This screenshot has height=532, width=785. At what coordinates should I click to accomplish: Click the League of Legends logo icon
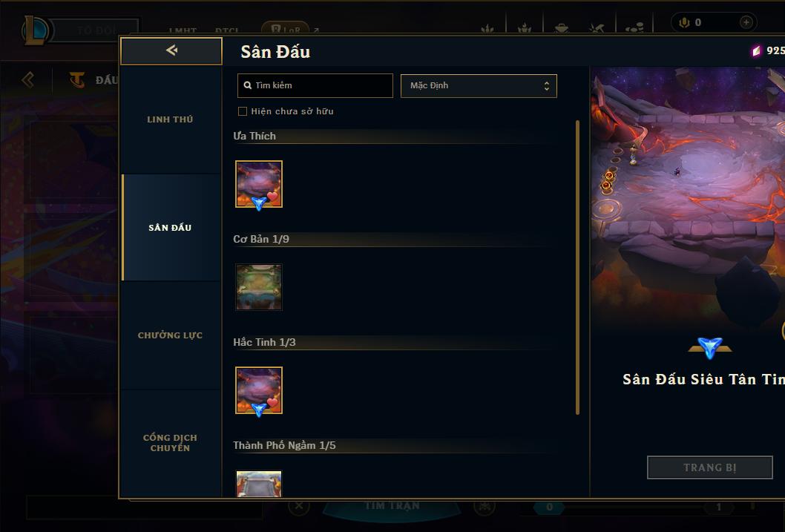point(36,30)
